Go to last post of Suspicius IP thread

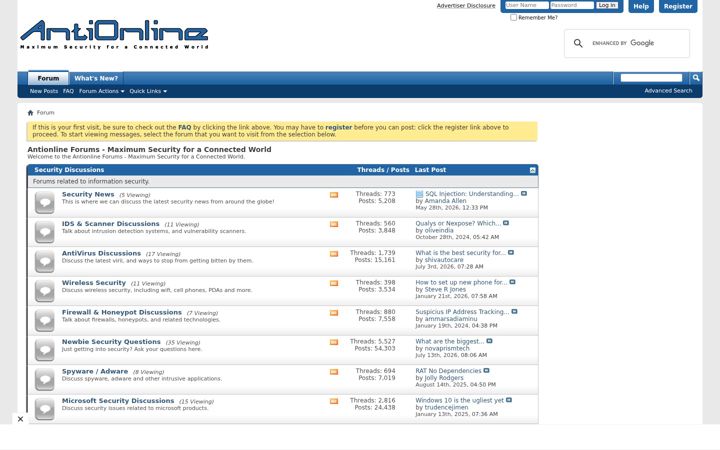coord(514,312)
